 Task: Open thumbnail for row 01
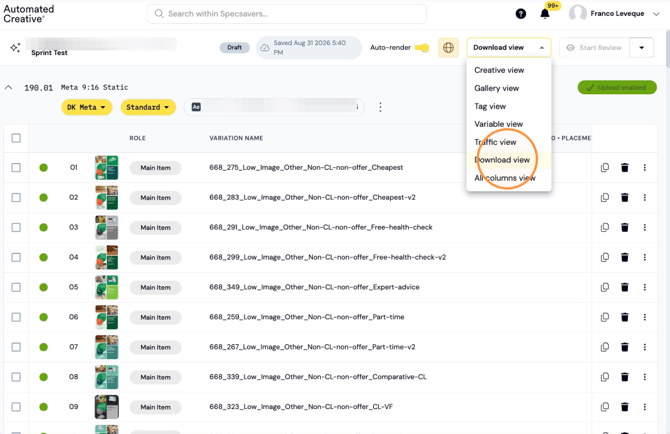point(106,167)
